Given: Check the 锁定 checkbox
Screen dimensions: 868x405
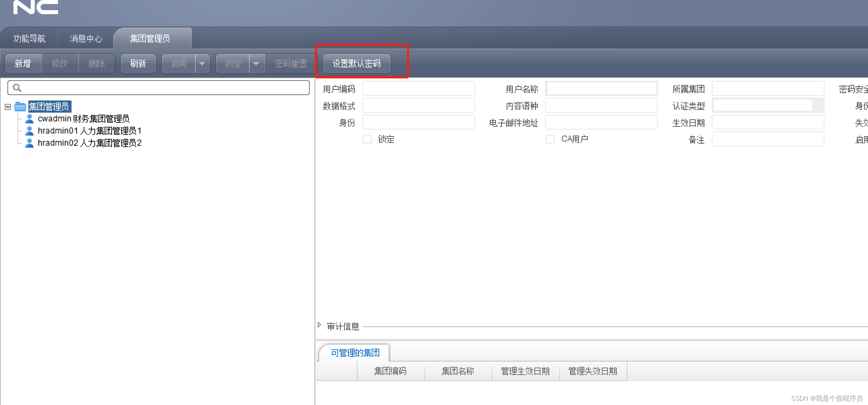Looking at the screenshot, I should 367,139.
